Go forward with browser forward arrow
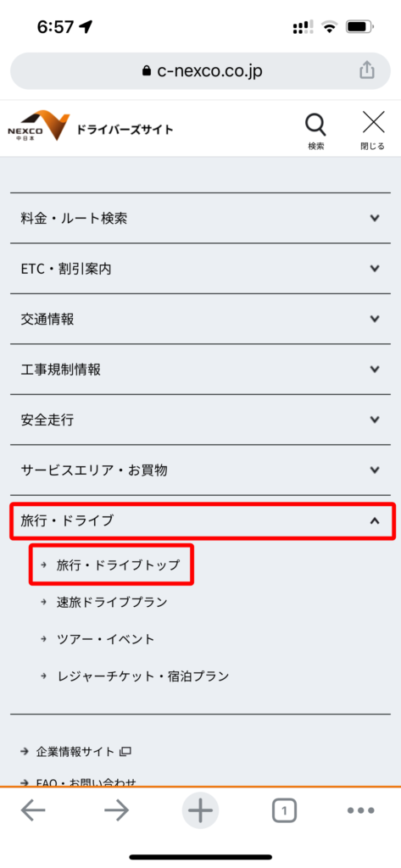Viewport: 401px width, 868px height. tap(116, 811)
